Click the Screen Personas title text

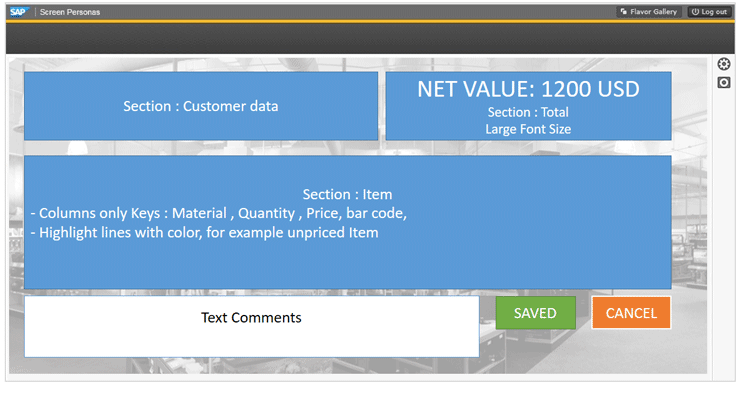tap(70, 12)
